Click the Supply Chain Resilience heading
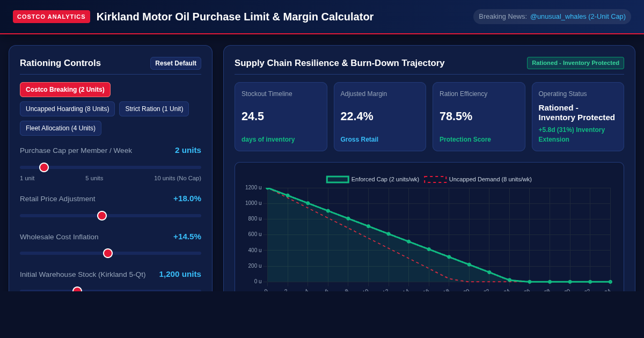The image size is (644, 338). (x=340, y=63)
